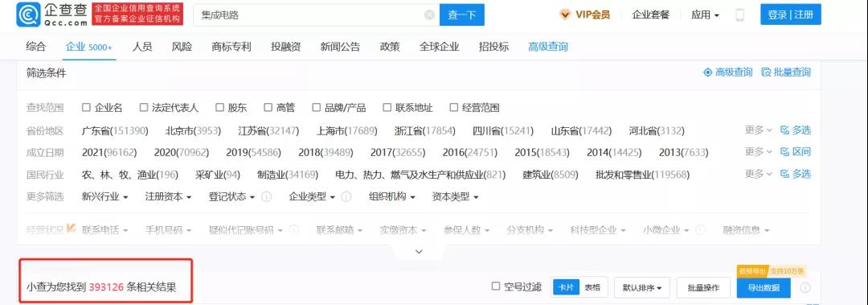The width and height of the screenshot is (868, 305).
Task: Switch to the 企业 5000+ tab
Action: tap(88, 47)
